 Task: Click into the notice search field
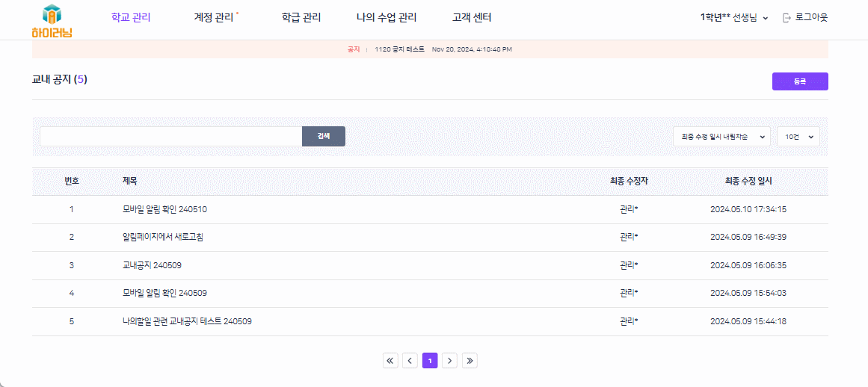[x=170, y=136]
